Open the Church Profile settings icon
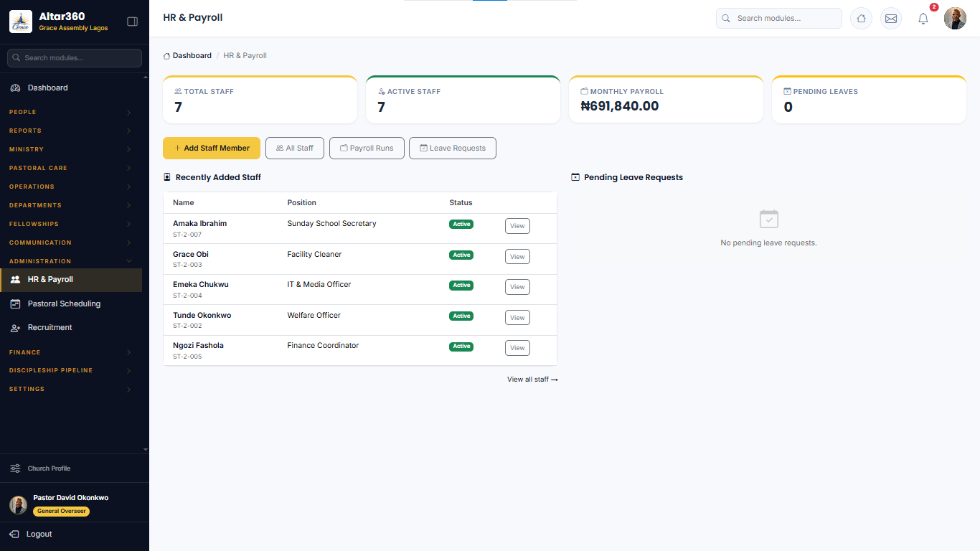Screen dimensions: 980x551 [x=15, y=468]
